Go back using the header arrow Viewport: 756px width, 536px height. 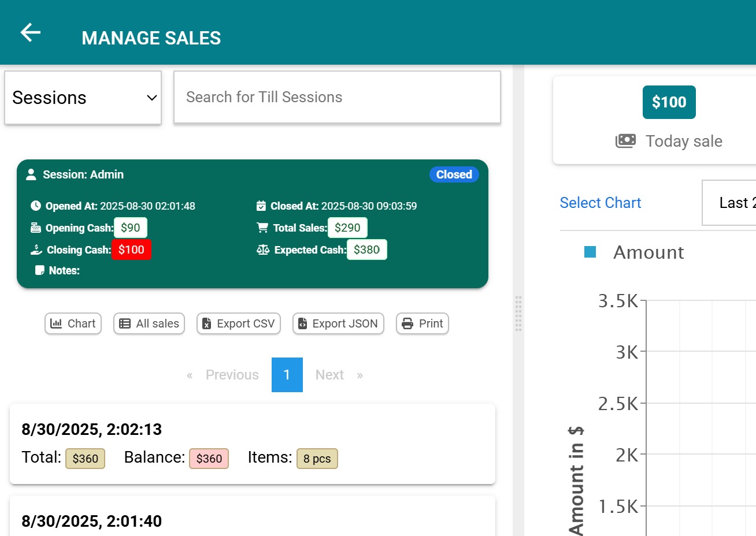point(31,32)
